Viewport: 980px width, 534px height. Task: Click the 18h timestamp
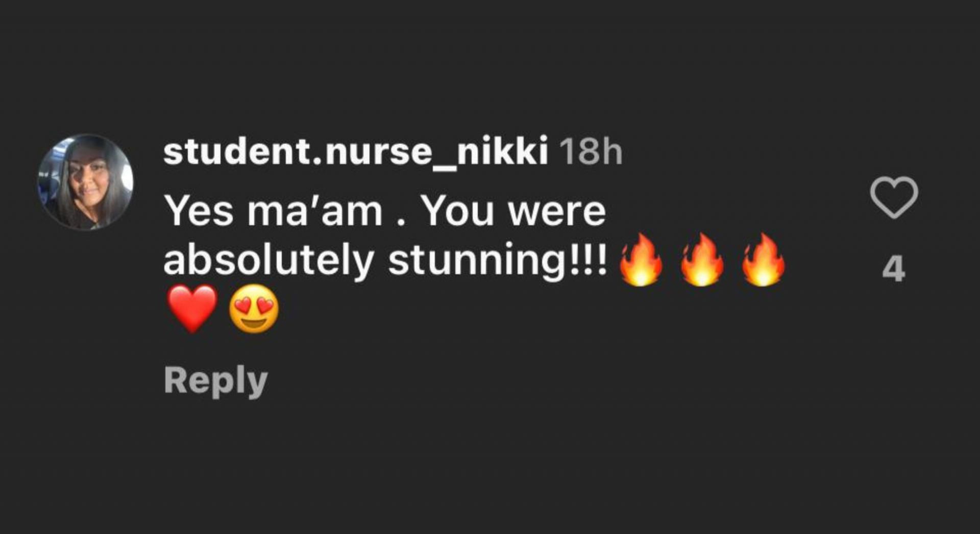591,152
